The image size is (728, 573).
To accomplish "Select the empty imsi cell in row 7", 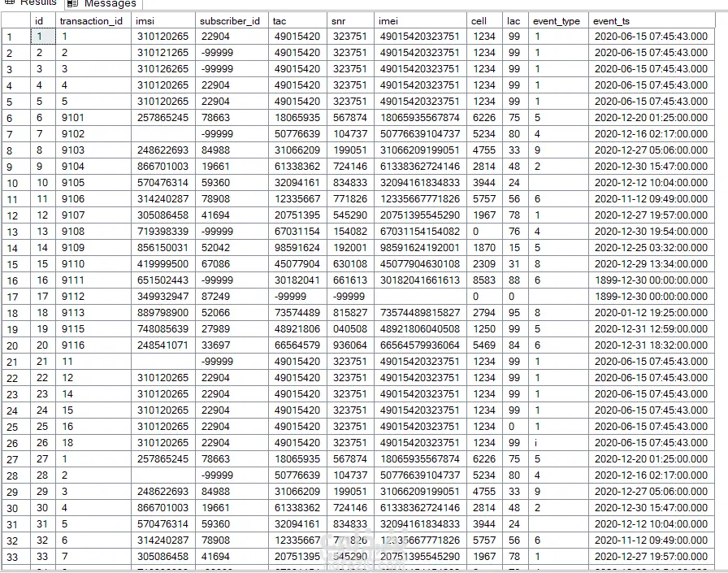I will point(163,134).
